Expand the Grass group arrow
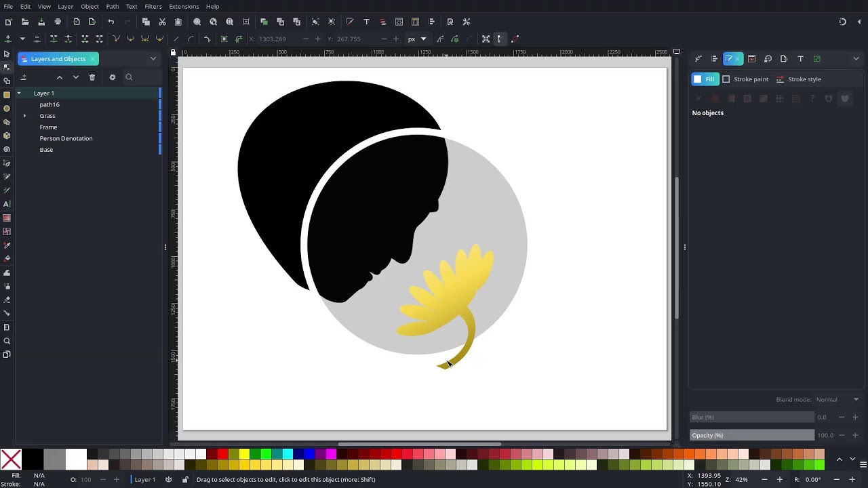This screenshot has width=868, height=488. click(x=25, y=116)
